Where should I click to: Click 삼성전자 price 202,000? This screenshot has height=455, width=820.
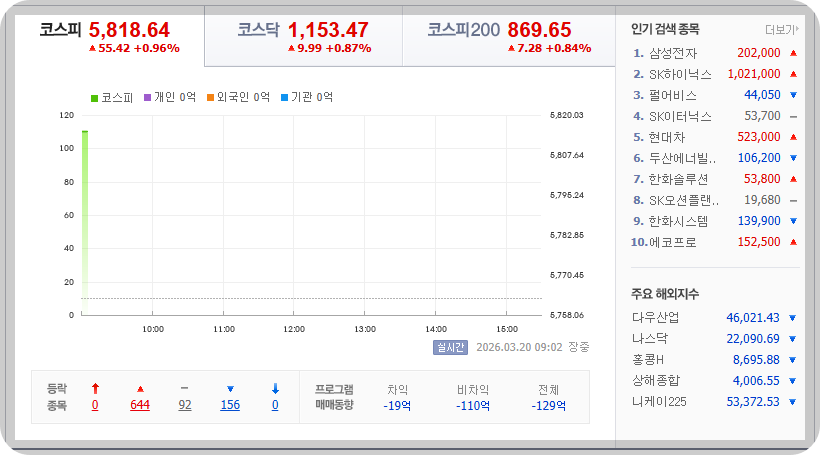click(758, 53)
